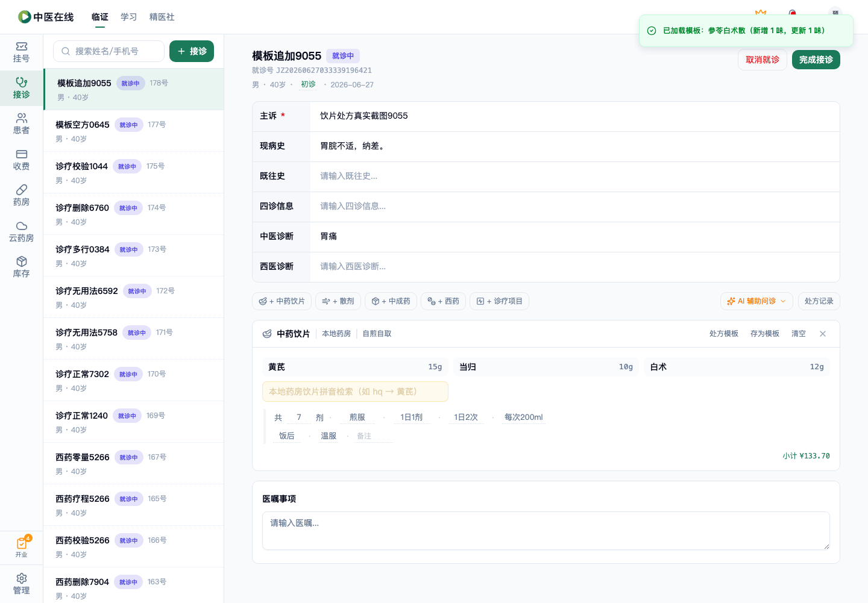Select the 自煎自取 option
Viewport: 868px width, 603px height.
[377, 334]
